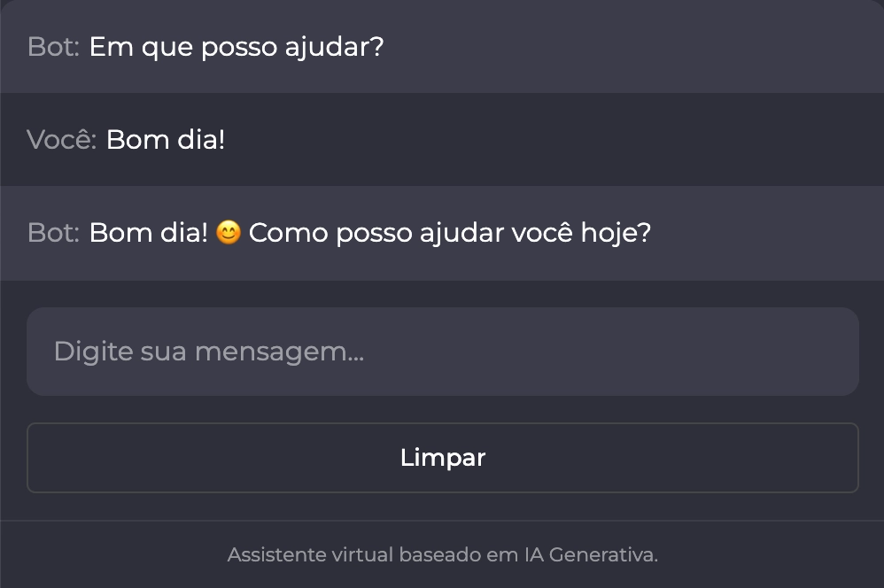884x588 pixels.
Task: Click the "Bot:" label next to the emoji reply
Action: [x=54, y=234]
